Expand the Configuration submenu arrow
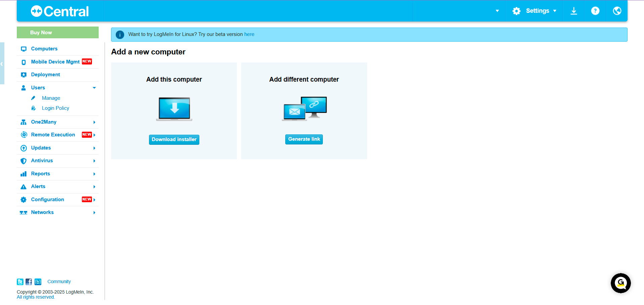Viewport: 644px width, 305px height. click(x=94, y=200)
